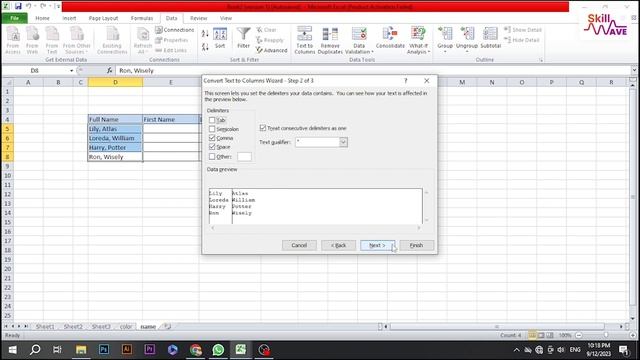
Task: Switch to the Insert ribbon tab
Action: (x=69, y=18)
